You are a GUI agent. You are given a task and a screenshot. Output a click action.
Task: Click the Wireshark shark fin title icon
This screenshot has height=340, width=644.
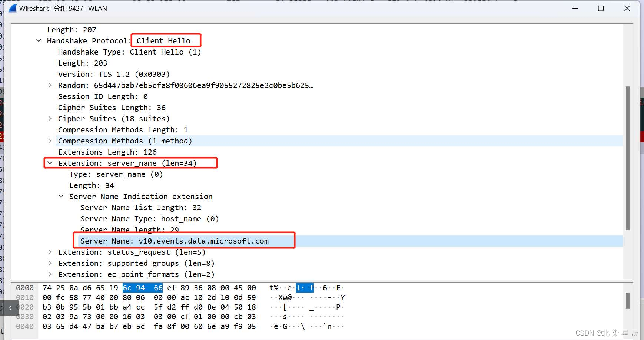13,8
